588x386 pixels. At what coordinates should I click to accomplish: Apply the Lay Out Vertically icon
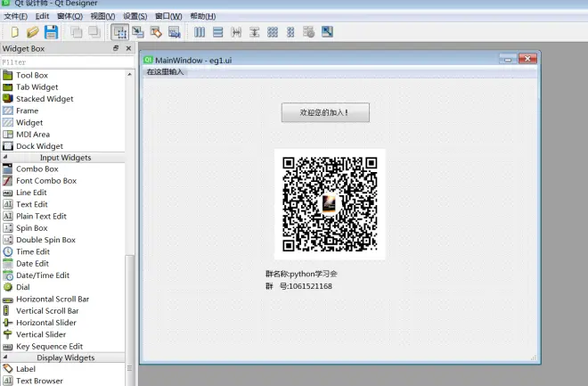pos(217,32)
